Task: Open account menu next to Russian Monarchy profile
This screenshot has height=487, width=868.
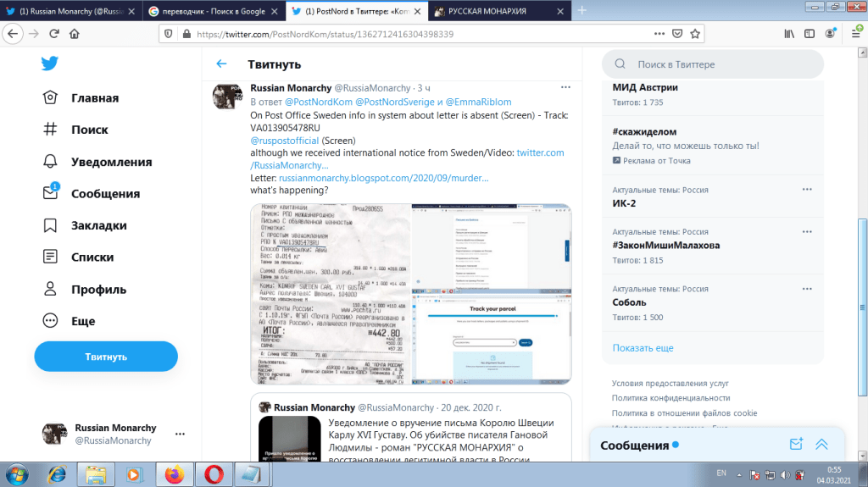Action: 180,434
